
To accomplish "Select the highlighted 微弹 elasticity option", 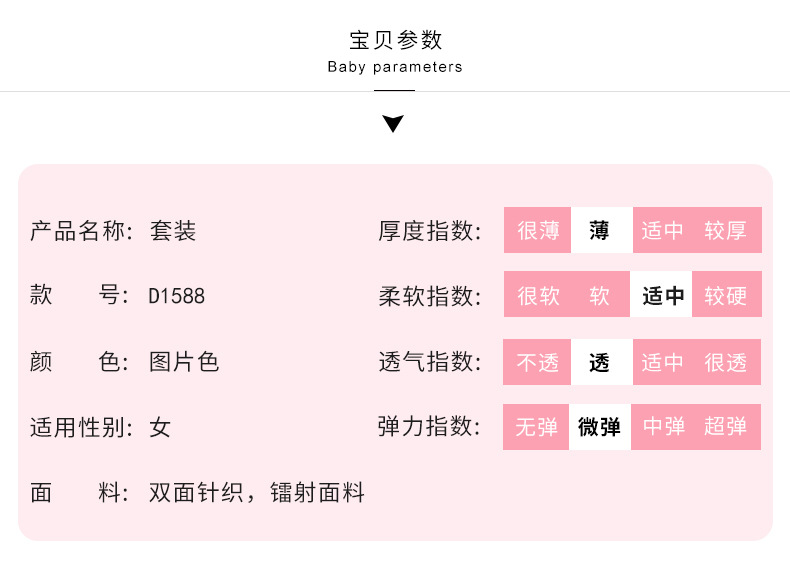I will (x=600, y=428).
